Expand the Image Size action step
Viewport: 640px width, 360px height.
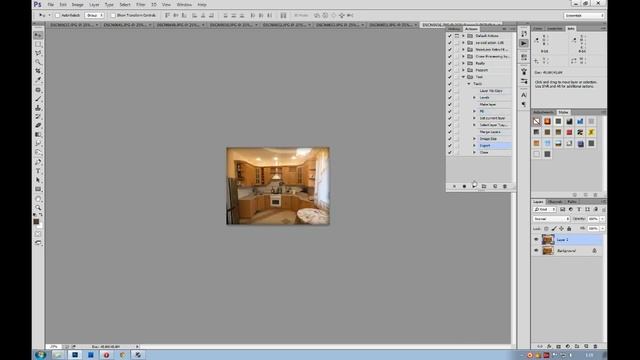tap(474, 139)
